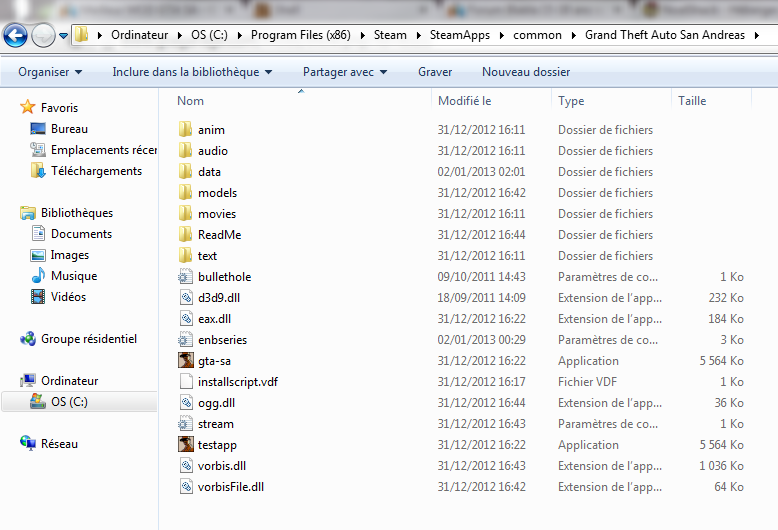Open Inclure dans la bibliothèque menu
The image size is (778, 530).
click(192, 72)
